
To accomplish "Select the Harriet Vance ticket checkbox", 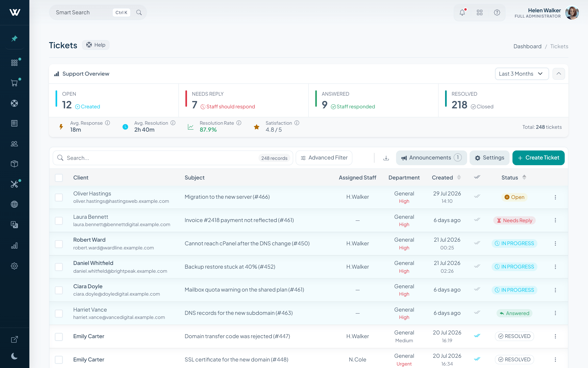I will [59, 313].
